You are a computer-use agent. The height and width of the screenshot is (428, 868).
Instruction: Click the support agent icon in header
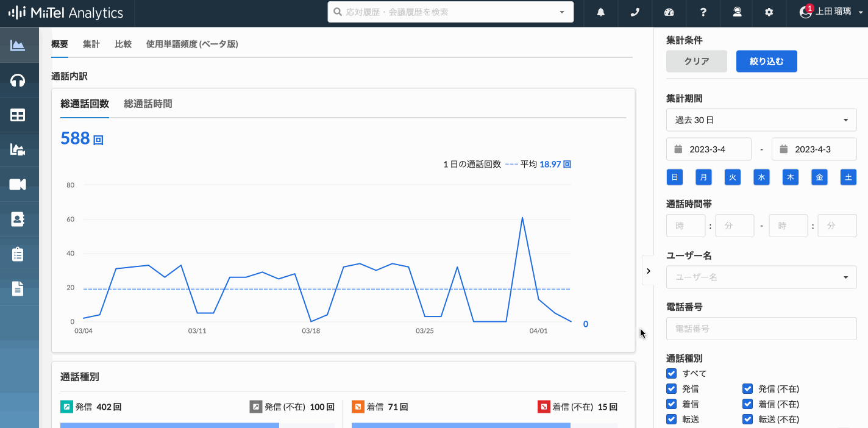click(x=737, y=13)
